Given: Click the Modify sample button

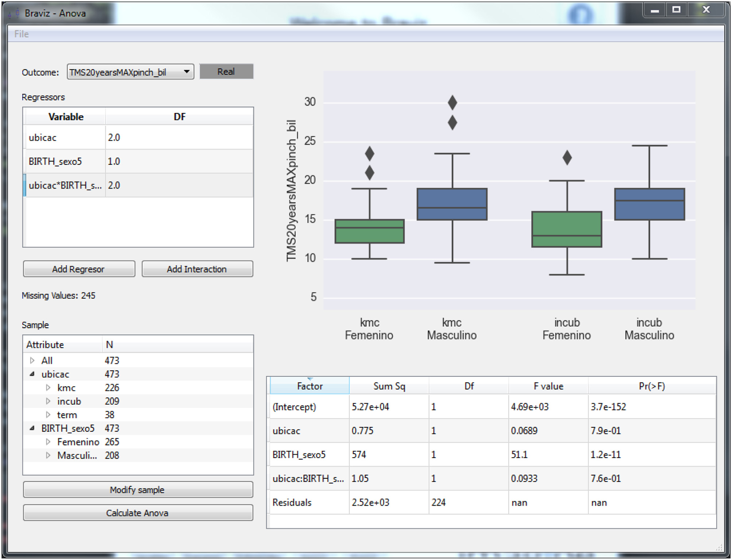Looking at the screenshot, I should [138, 490].
